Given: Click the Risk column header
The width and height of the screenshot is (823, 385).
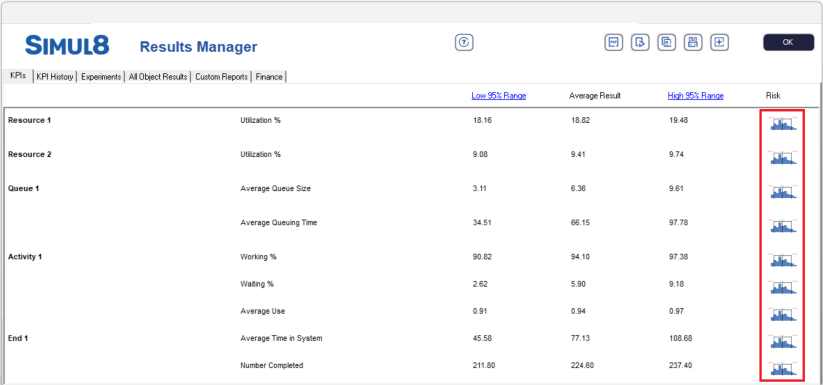Looking at the screenshot, I should (773, 95).
